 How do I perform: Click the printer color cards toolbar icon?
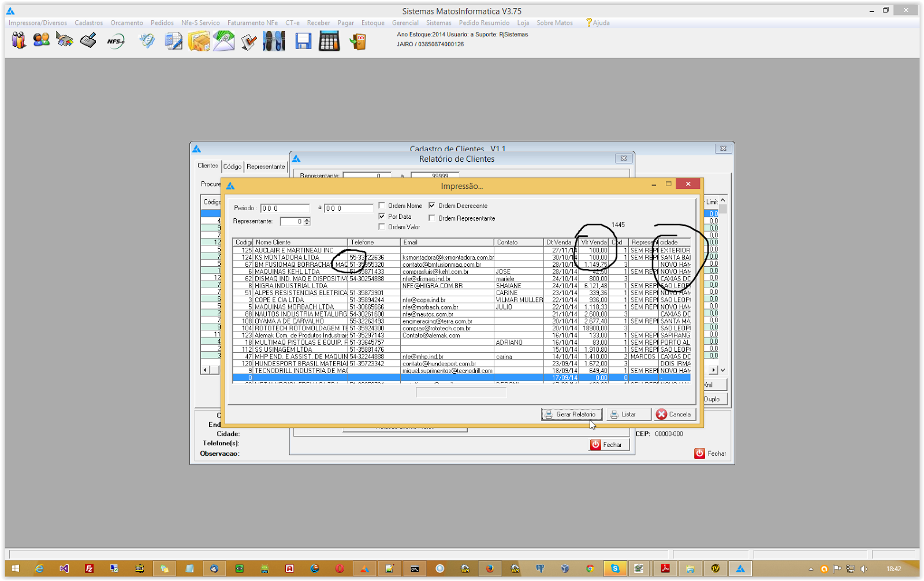click(65, 40)
